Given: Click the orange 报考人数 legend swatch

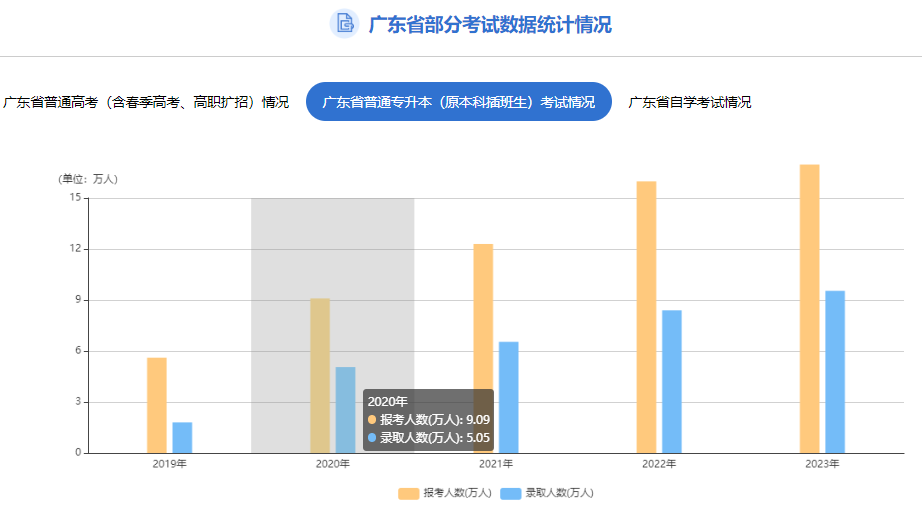Looking at the screenshot, I should tap(409, 493).
